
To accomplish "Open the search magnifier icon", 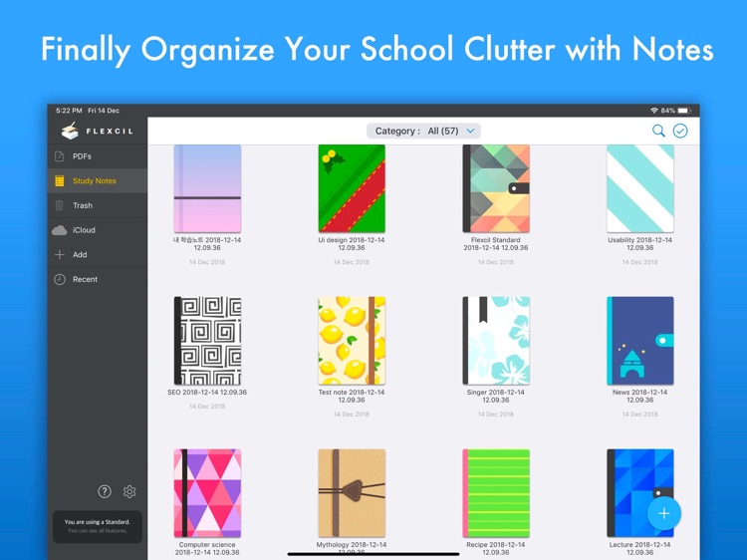I will tap(658, 131).
